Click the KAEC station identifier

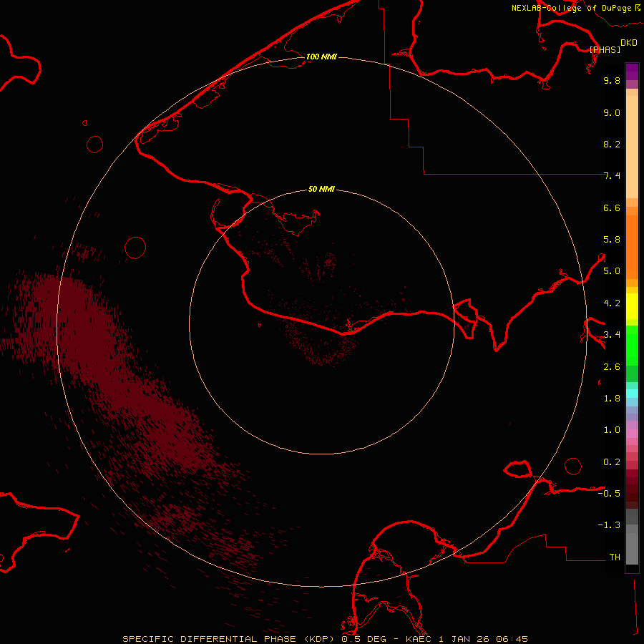tap(419, 639)
